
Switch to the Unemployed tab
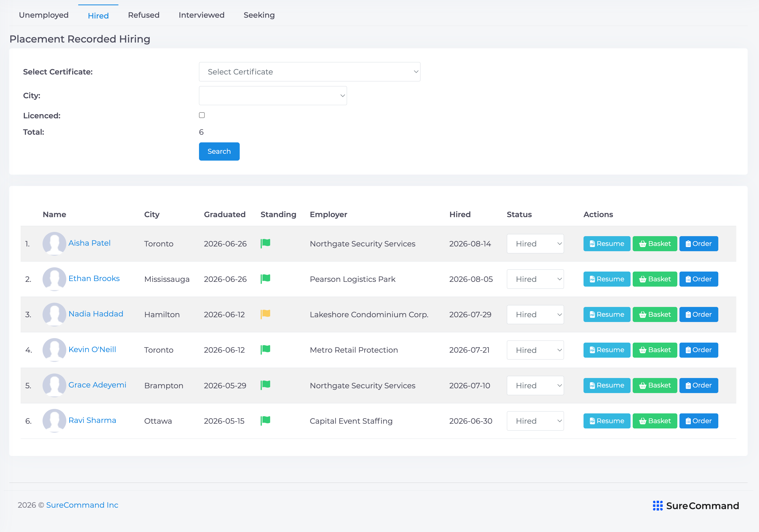pyautogui.click(x=44, y=15)
